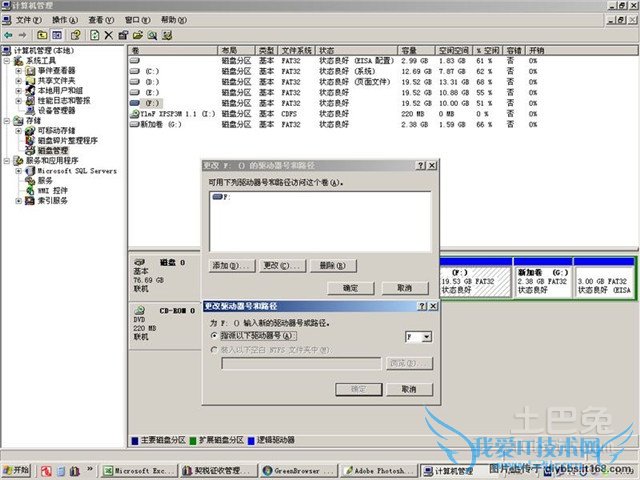Select 可移动存储 in the tree
The height and width of the screenshot is (480, 640).
pyautogui.click(x=56, y=131)
